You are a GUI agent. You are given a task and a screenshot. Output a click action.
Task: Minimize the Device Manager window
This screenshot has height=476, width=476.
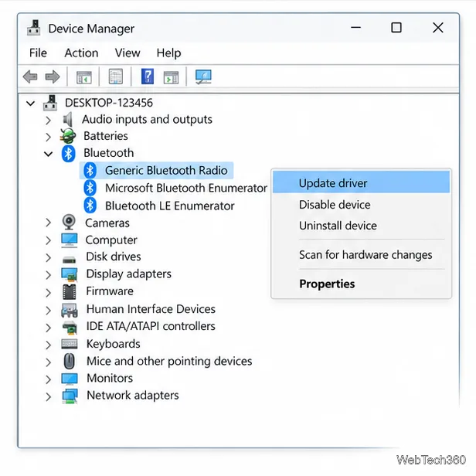click(x=355, y=28)
